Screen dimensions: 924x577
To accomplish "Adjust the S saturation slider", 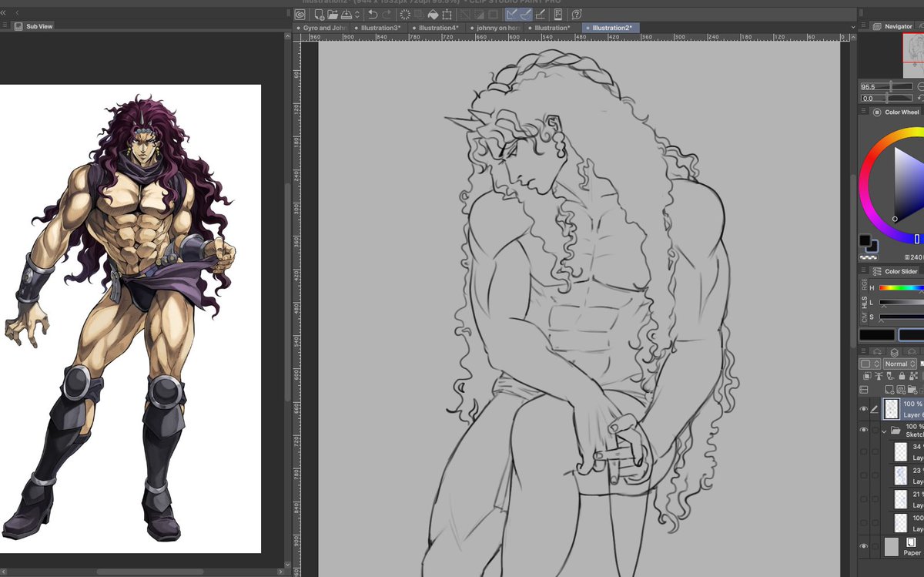I will tap(902, 317).
